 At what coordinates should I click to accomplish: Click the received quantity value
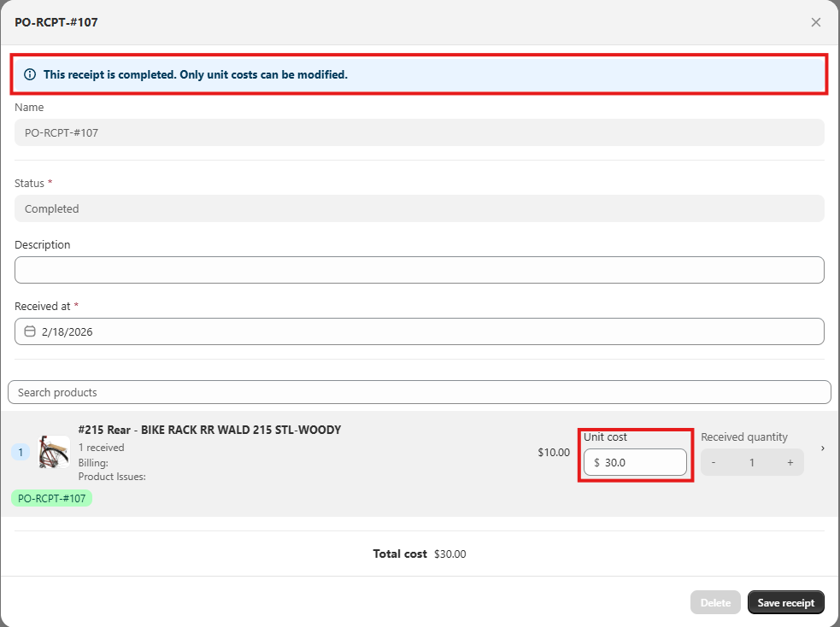click(752, 462)
